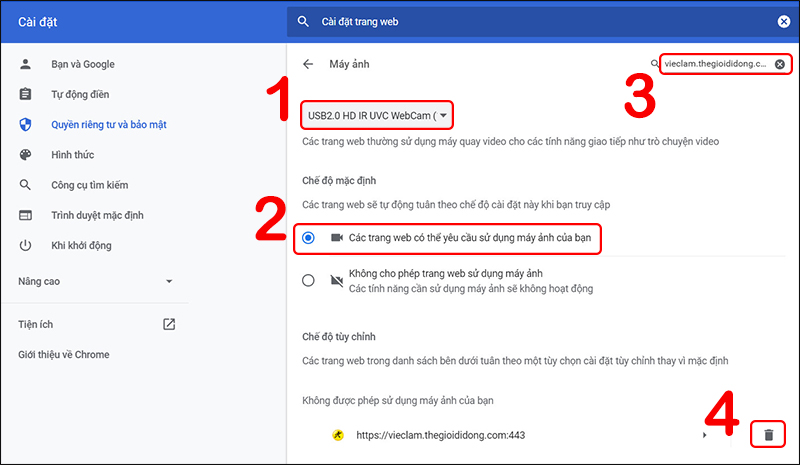This screenshot has height=465, width=800.
Task: Click the site search magnifier icon
Action: (x=655, y=64)
